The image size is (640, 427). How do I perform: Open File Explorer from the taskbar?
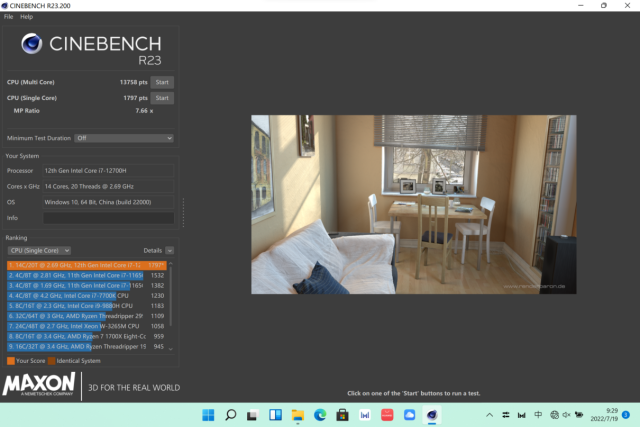(298, 415)
